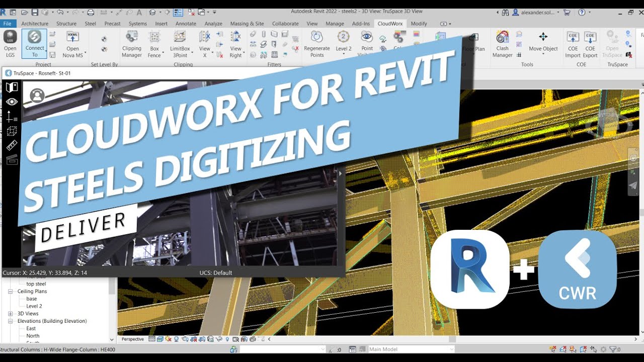This screenshot has height=362, width=644.
Task: Click TruSpace map panel icon
Action: (12, 87)
